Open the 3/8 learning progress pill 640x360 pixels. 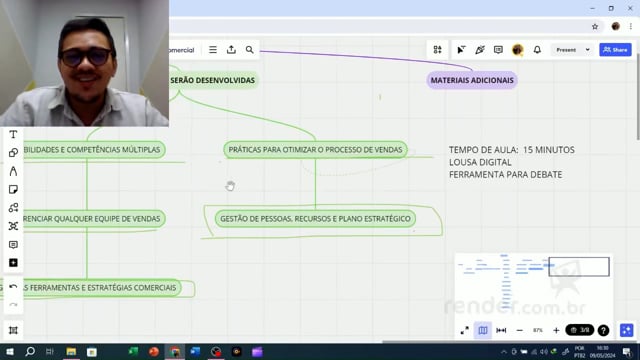click(x=580, y=330)
